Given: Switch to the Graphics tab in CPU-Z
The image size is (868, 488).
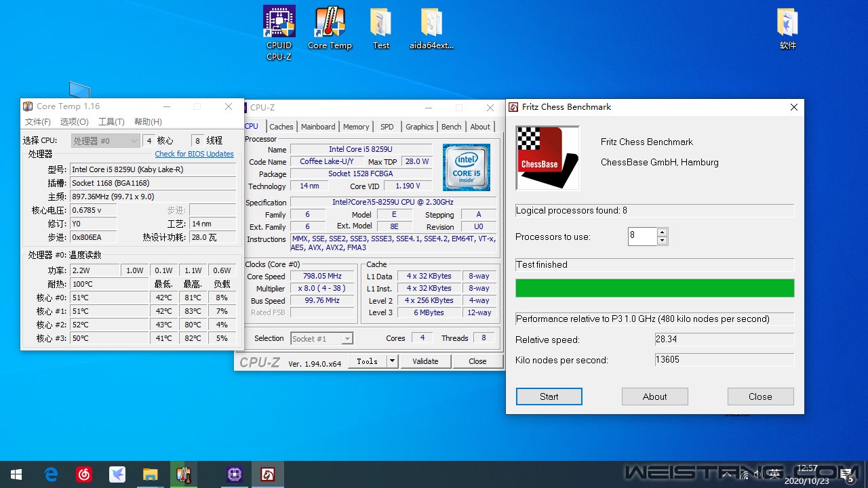Looking at the screenshot, I should pyautogui.click(x=420, y=127).
